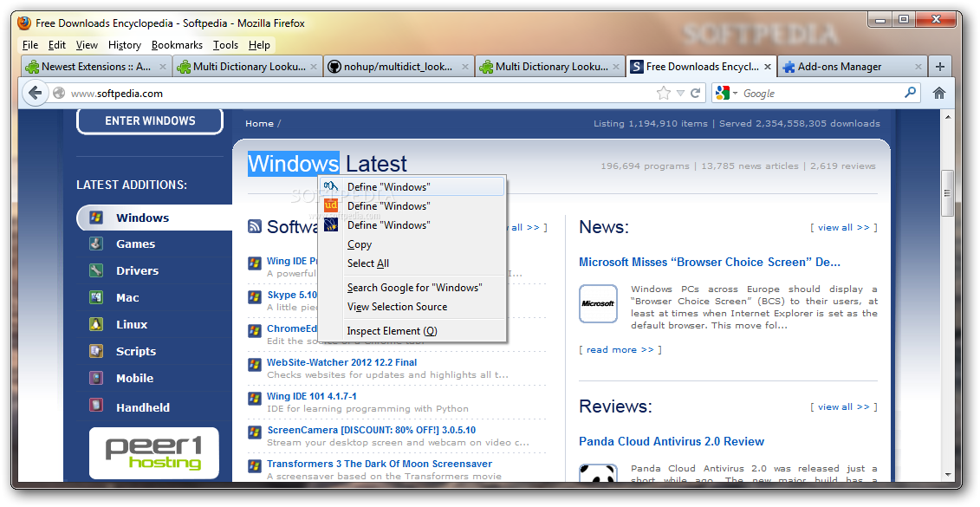Viewport: 980px width, 507px height.
Task: Open Transformers 3 Dark Of Moon Screensaver link
Action: (x=380, y=464)
